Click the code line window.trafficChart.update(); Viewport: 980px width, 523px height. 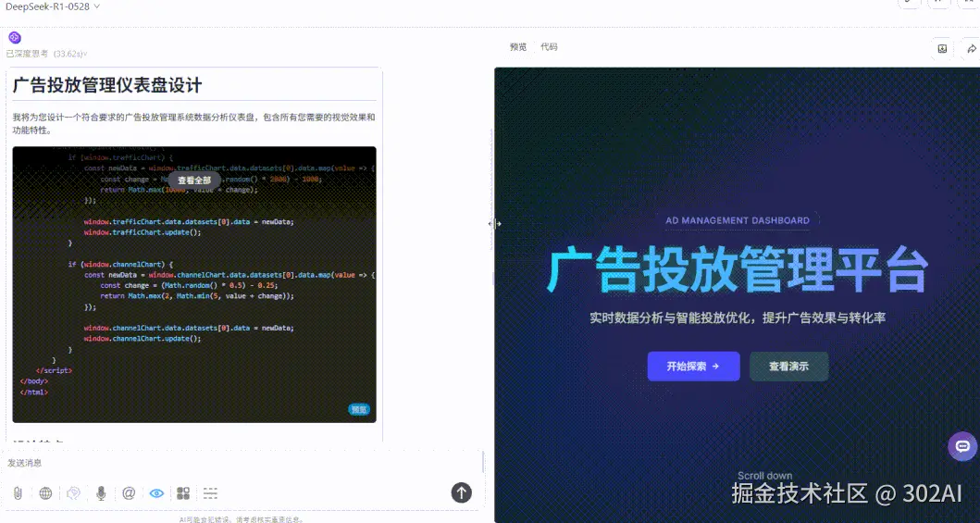[x=143, y=232]
